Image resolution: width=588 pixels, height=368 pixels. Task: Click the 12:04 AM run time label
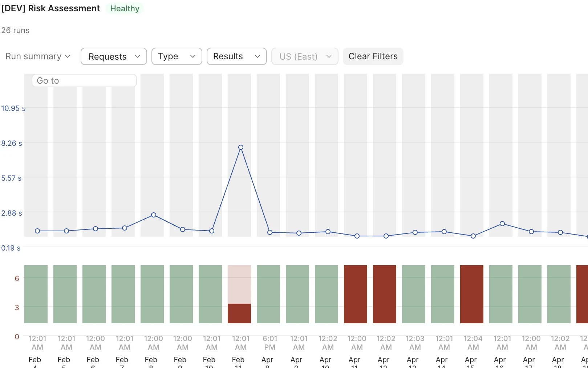pyautogui.click(x=473, y=343)
